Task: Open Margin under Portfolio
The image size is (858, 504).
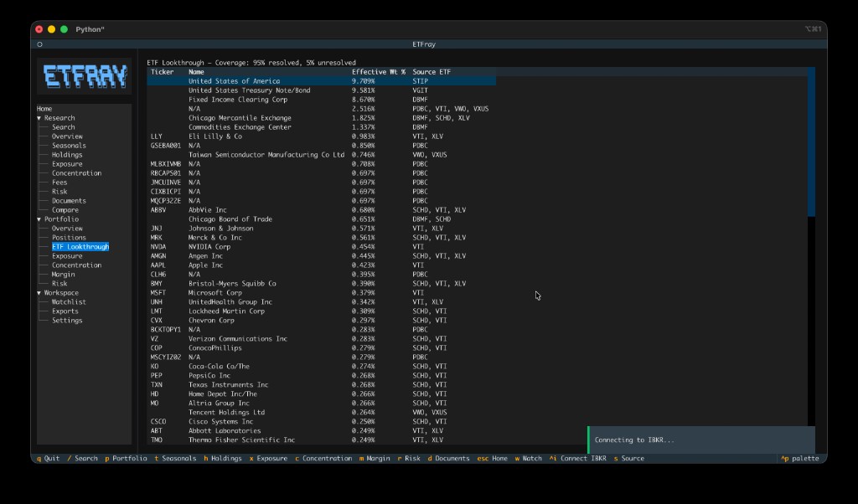Action: 64,275
